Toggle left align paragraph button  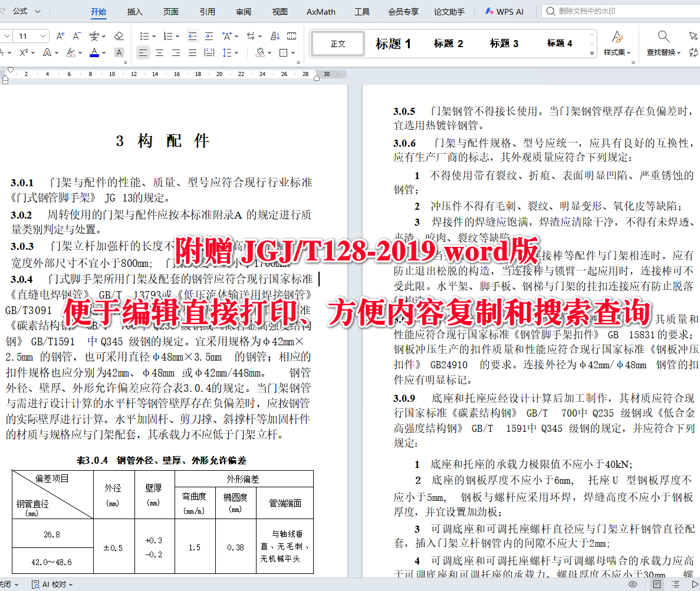(143, 53)
